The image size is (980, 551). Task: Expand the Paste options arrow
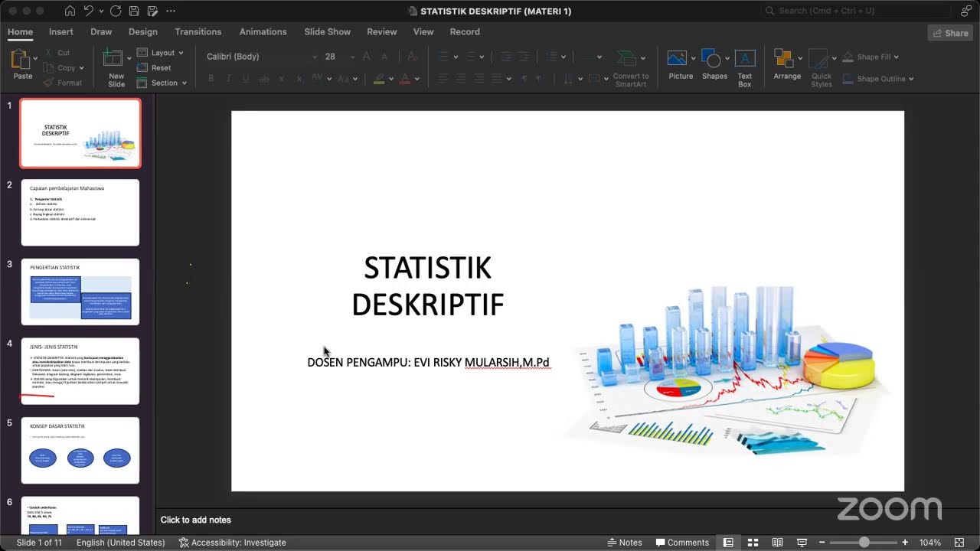pos(35,57)
